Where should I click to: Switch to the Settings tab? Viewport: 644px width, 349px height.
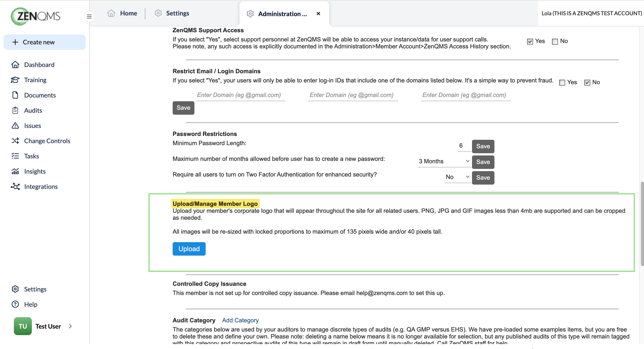pos(172,13)
